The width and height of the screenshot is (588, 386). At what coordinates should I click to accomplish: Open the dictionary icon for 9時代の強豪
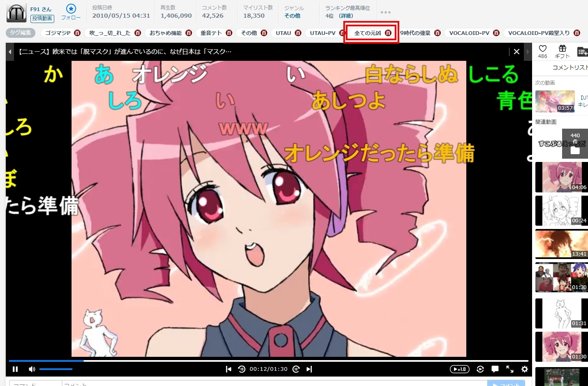438,33
